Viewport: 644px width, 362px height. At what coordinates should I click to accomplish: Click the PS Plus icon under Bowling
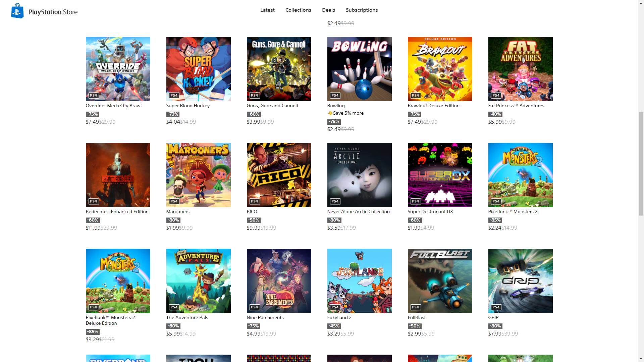click(x=330, y=113)
